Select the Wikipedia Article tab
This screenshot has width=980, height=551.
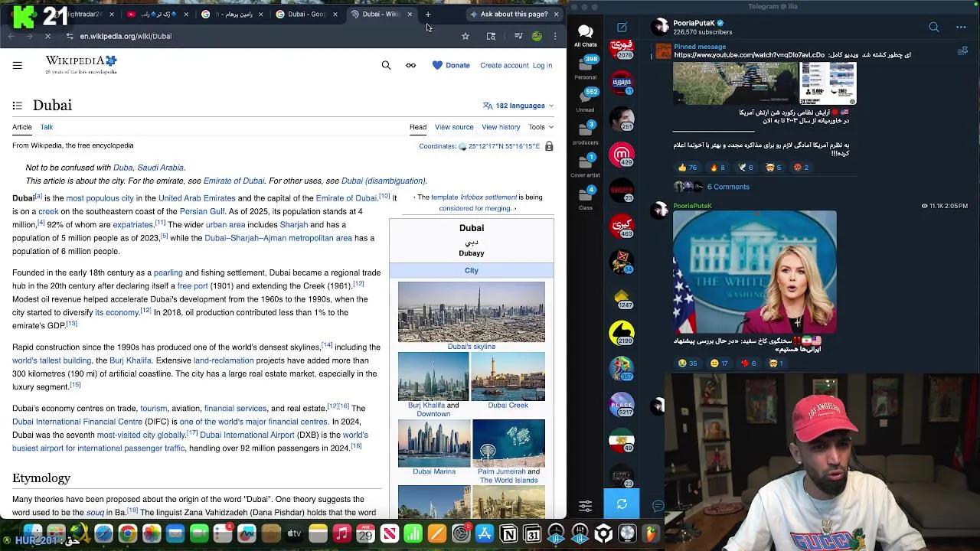(x=22, y=127)
